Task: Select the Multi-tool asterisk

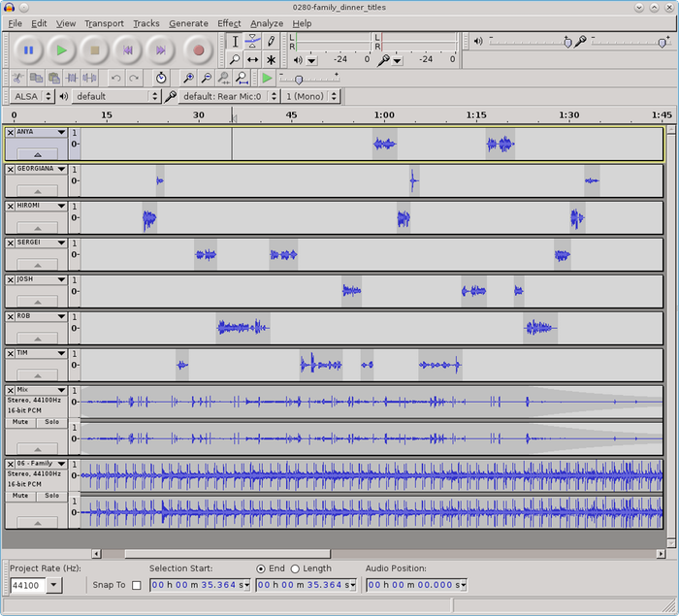Action: [271, 59]
